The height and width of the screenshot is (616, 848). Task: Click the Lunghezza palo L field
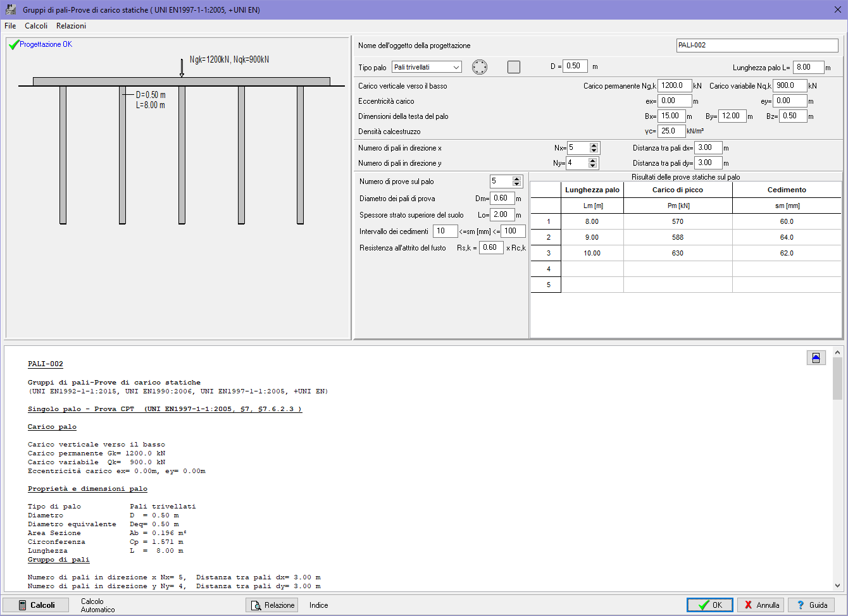(808, 67)
